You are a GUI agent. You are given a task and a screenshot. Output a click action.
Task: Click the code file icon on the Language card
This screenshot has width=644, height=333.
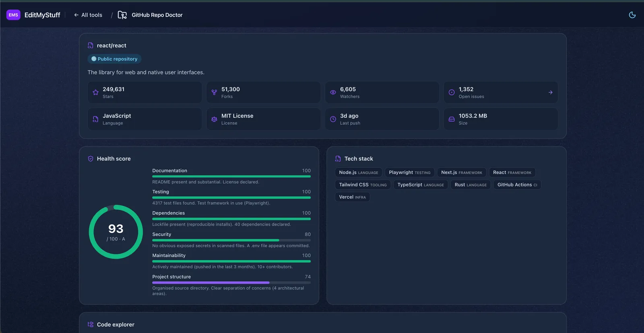tap(95, 119)
